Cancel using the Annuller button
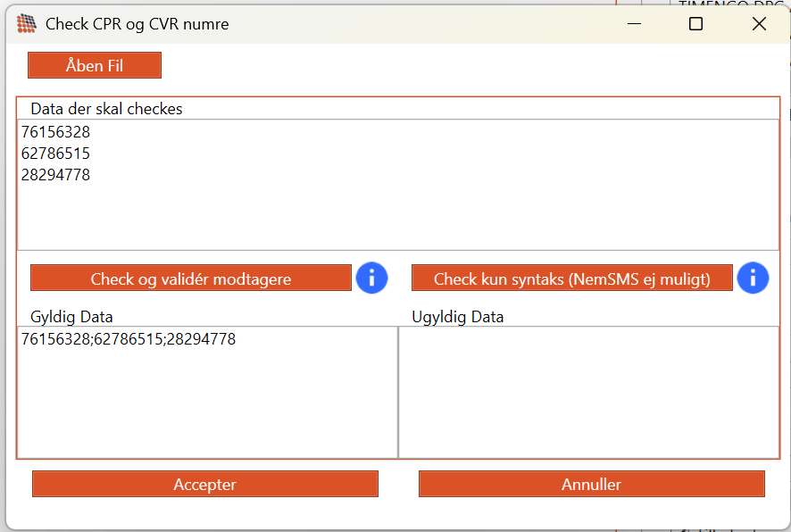The image size is (791, 532). (591, 484)
